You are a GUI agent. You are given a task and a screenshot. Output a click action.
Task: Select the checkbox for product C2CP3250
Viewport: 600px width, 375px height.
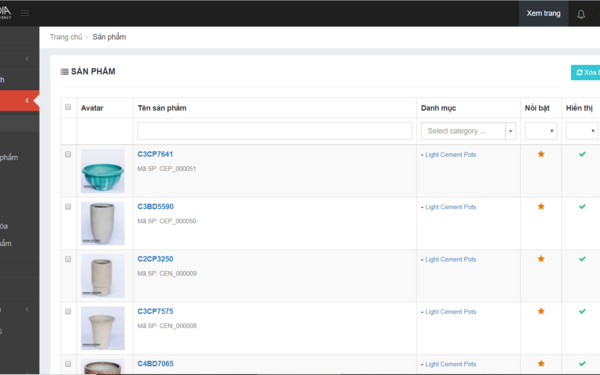pyautogui.click(x=68, y=259)
